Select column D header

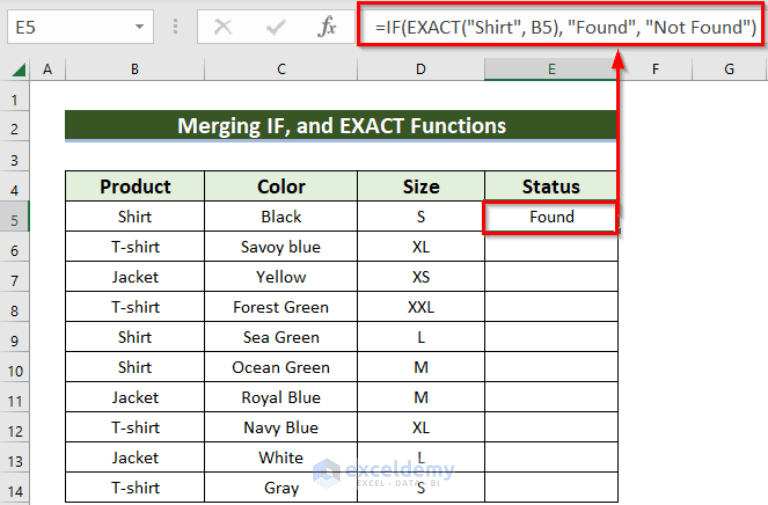click(x=421, y=69)
